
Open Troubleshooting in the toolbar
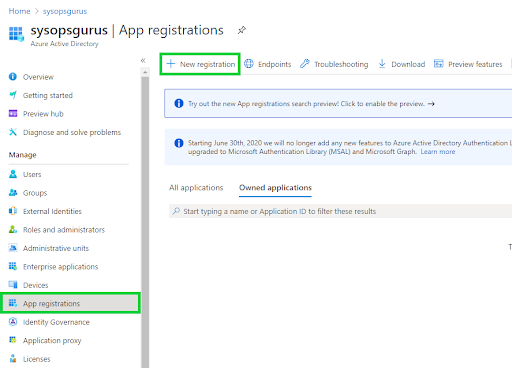pyautogui.click(x=341, y=64)
